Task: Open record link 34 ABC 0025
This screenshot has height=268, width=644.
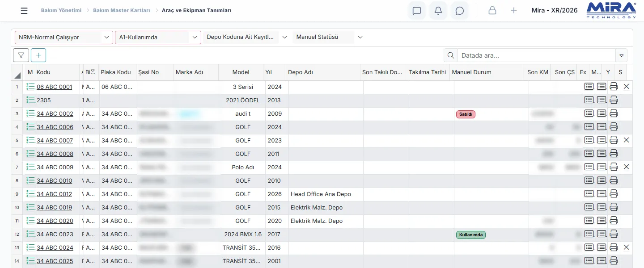Action: (55, 261)
